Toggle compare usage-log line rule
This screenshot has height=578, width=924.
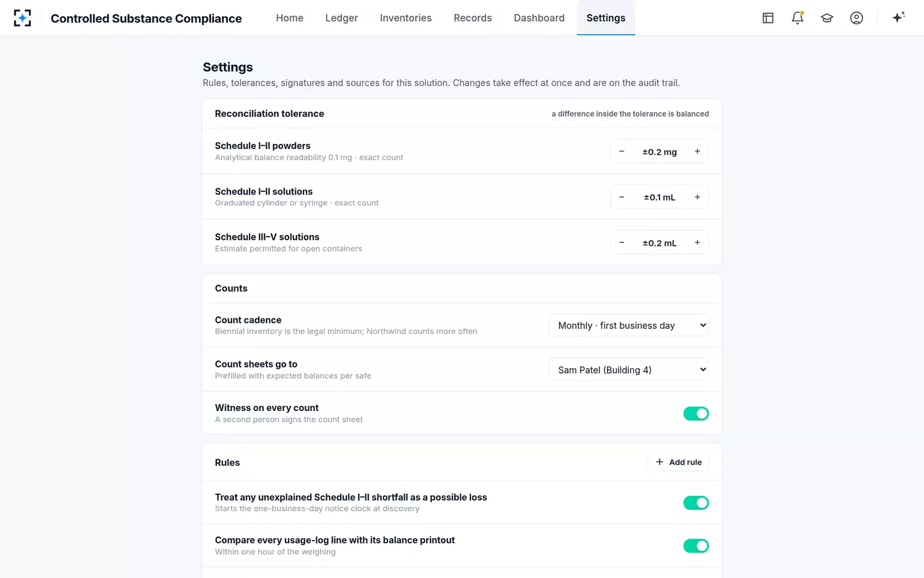tap(696, 546)
